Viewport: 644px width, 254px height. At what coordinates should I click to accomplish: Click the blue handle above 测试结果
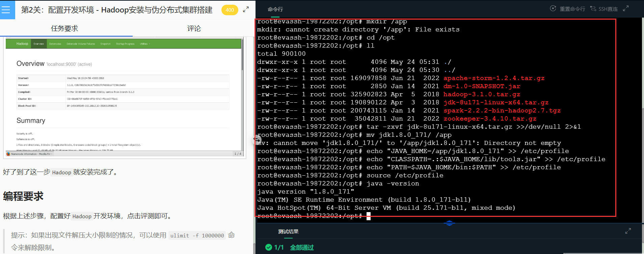tap(449, 223)
